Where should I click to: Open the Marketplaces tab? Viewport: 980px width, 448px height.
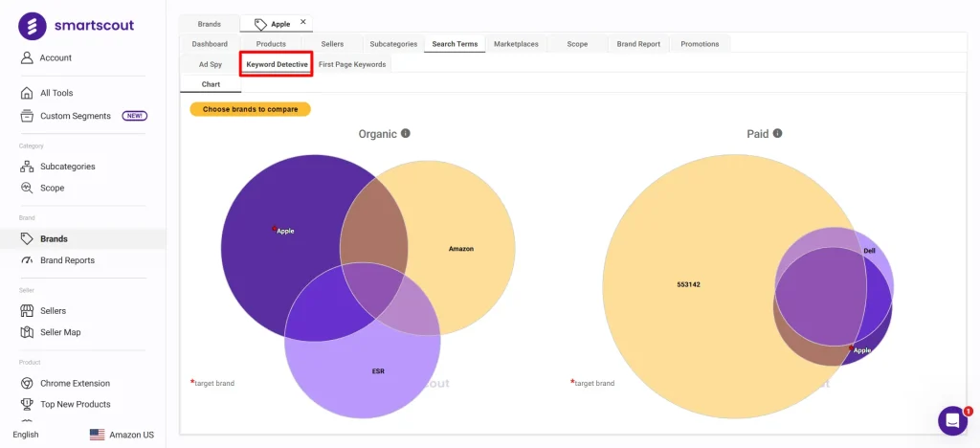coord(516,44)
